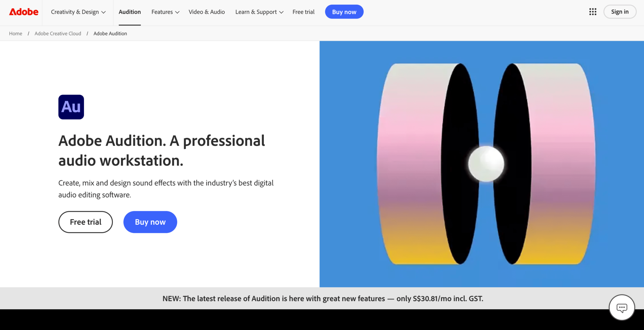This screenshot has height=330, width=644.
Task: Open Adobe Creative Cloud breadcrumb link
Action: pyautogui.click(x=58, y=34)
